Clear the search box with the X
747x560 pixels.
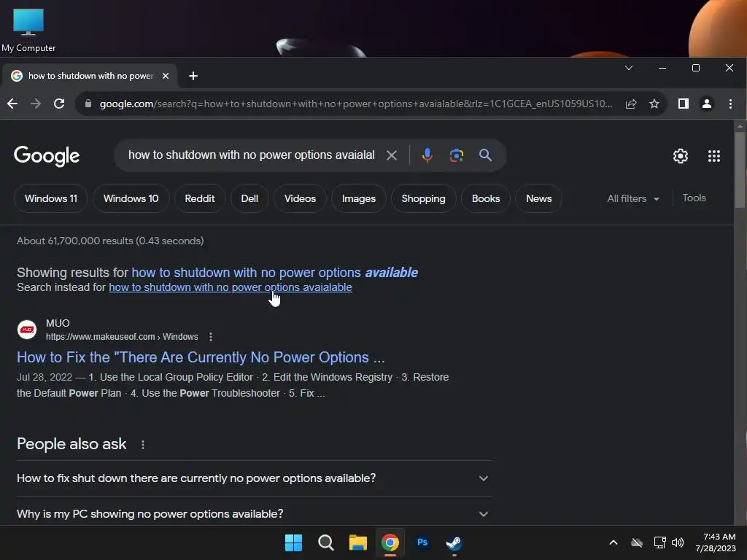tap(392, 155)
